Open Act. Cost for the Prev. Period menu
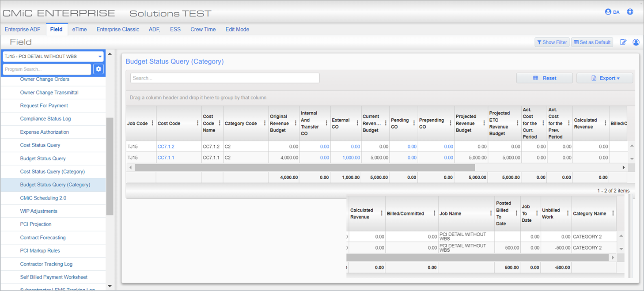Screen dimensions: 644x291 [x=569, y=123]
